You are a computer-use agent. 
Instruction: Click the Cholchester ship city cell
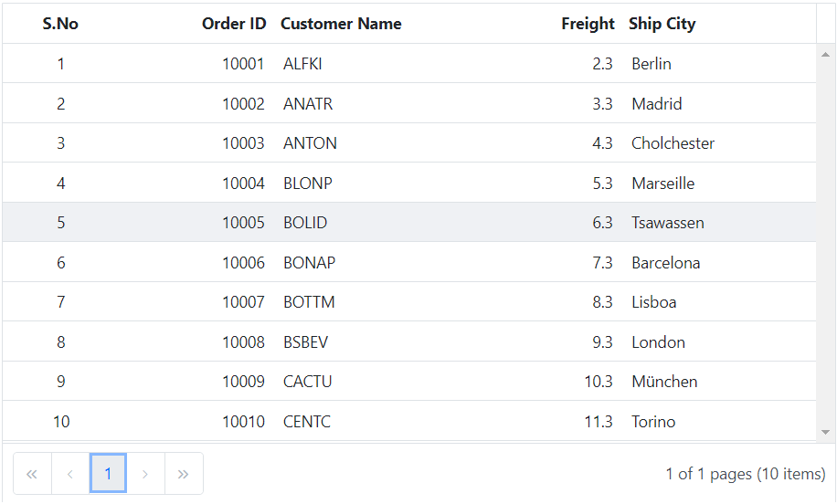(x=673, y=143)
